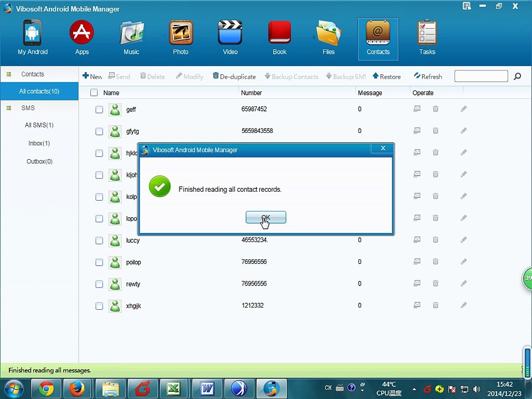The width and height of the screenshot is (532, 399).
Task: Click the Backup Contacts button
Action: pos(291,76)
